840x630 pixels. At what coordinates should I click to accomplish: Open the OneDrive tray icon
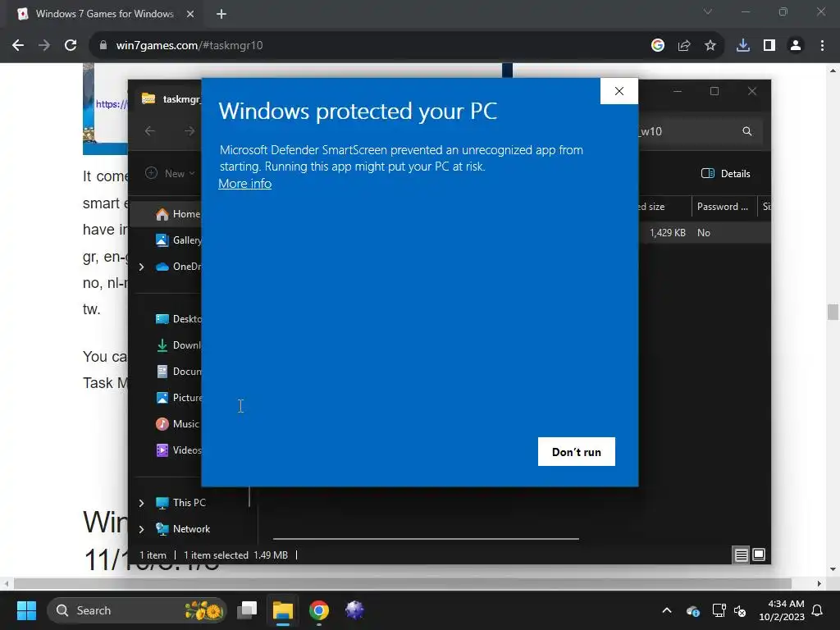click(x=692, y=610)
